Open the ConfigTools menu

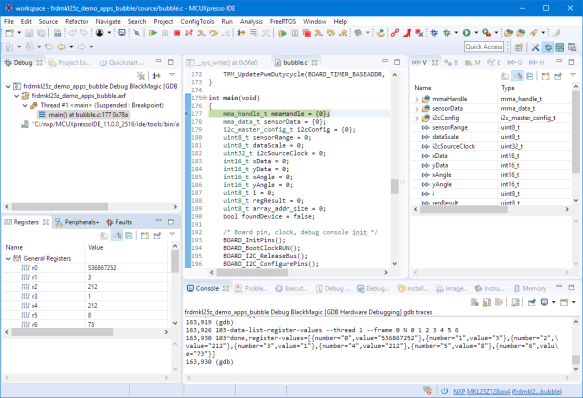(x=197, y=21)
